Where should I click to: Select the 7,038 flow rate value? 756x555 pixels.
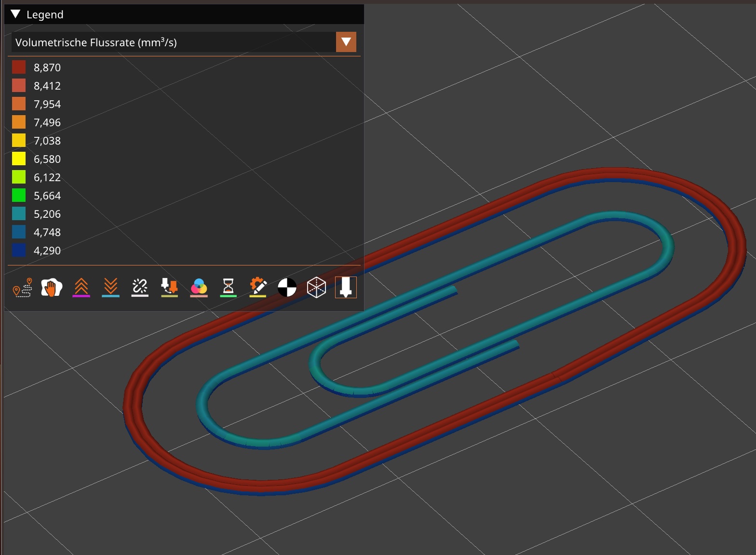47,141
